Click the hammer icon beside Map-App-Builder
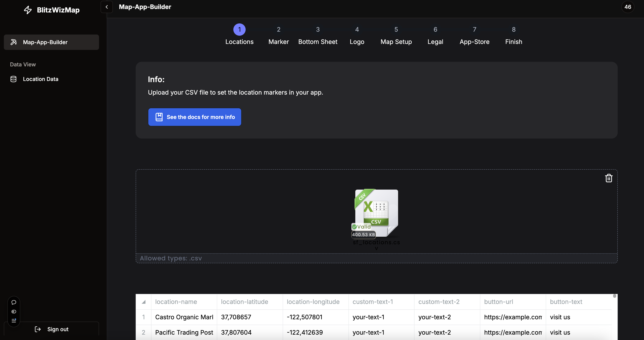 [x=13, y=42]
